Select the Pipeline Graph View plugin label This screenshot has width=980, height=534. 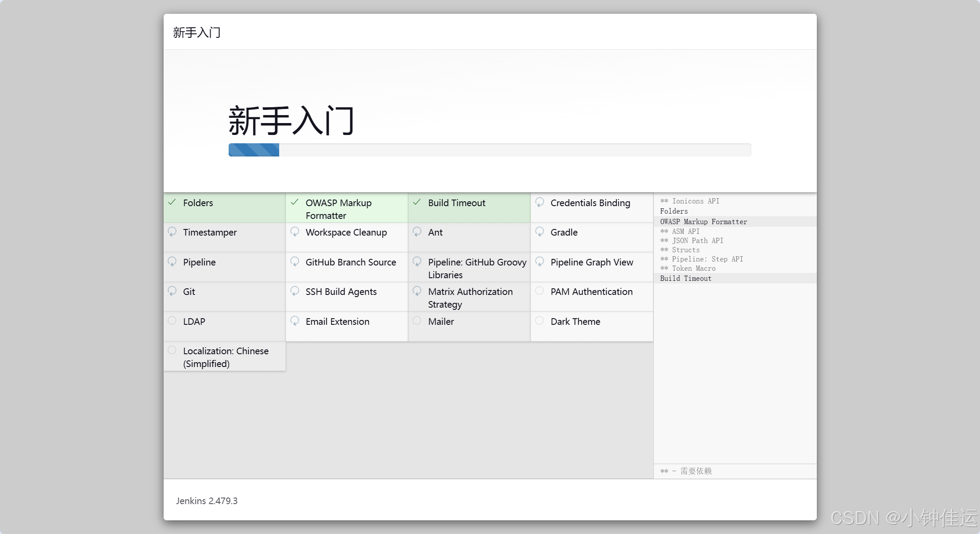coord(592,262)
